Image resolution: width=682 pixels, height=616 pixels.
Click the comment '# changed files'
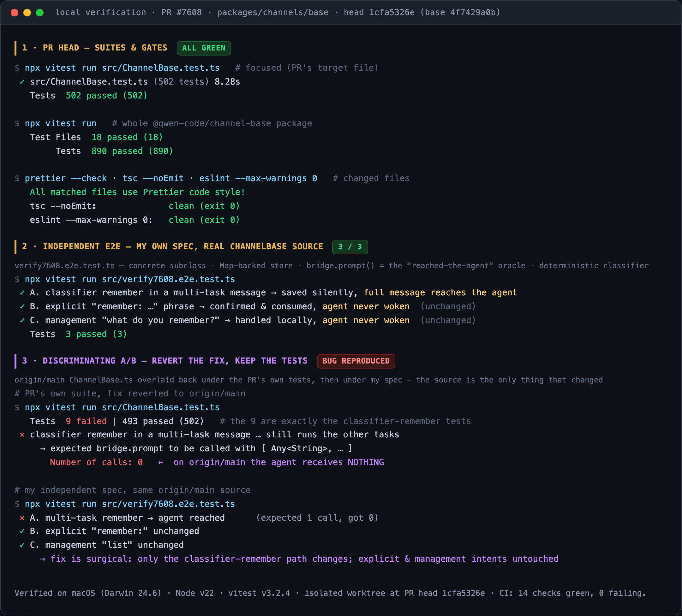(x=371, y=179)
